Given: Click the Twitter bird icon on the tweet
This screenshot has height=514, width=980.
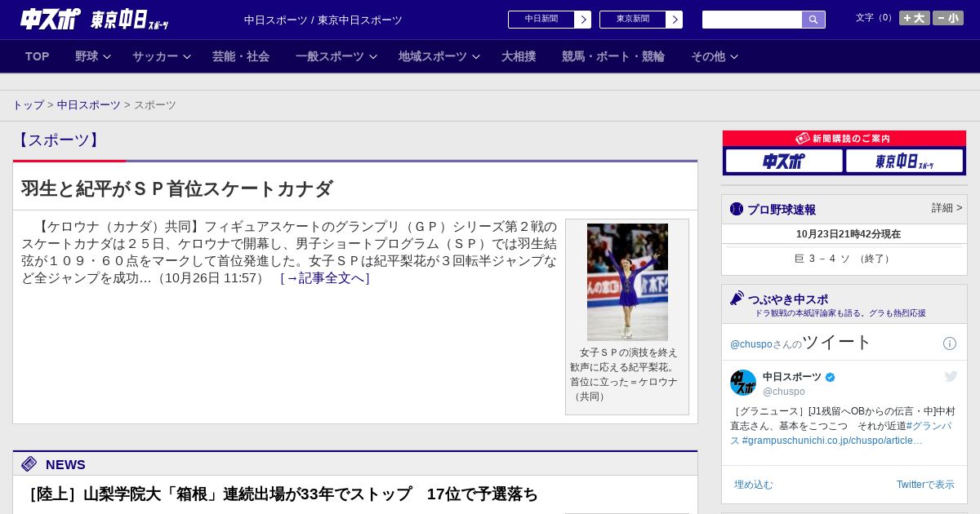Looking at the screenshot, I should (951, 376).
